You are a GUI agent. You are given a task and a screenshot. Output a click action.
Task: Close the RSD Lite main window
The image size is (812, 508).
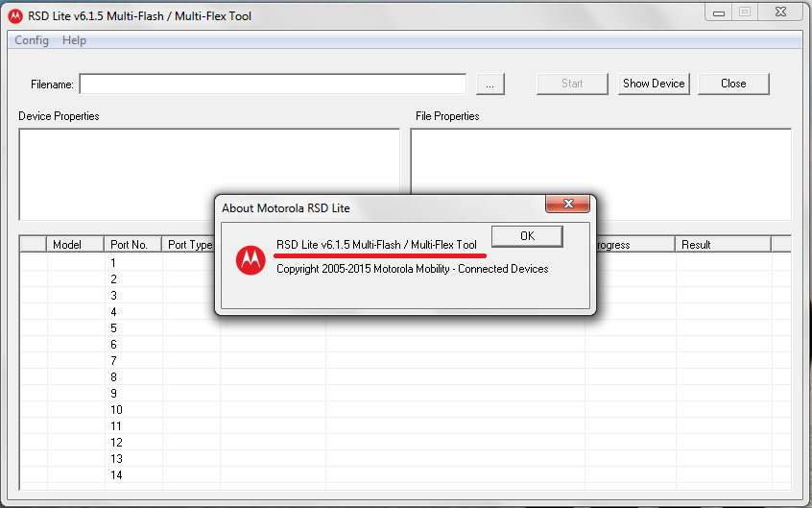point(781,12)
